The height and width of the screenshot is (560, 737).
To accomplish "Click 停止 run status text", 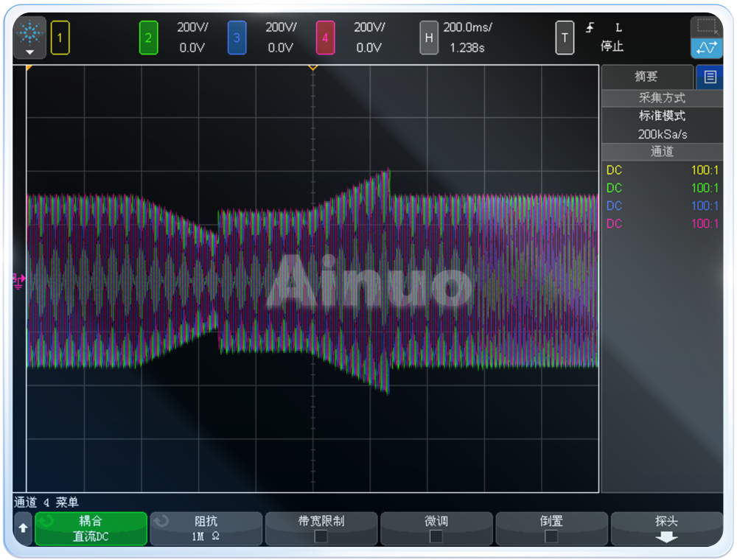I will 612,46.
